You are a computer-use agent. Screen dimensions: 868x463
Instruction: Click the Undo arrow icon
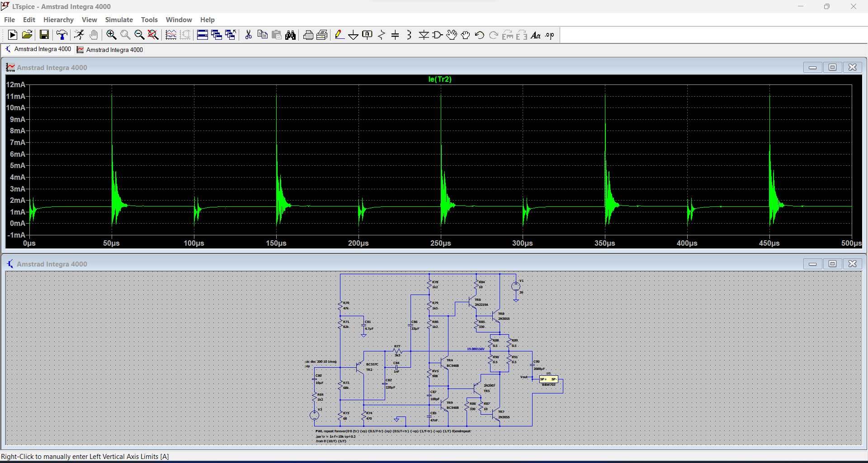point(480,35)
